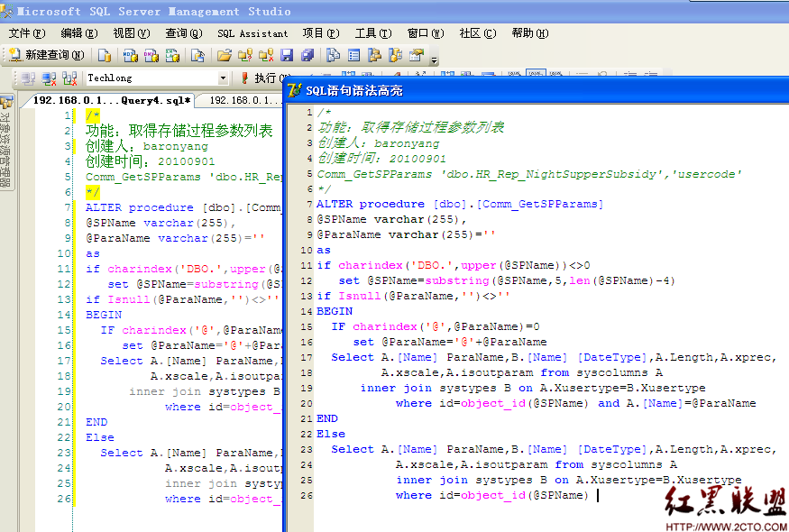
Task: Open the SQL Assistant menu
Action: click(252, 33)
